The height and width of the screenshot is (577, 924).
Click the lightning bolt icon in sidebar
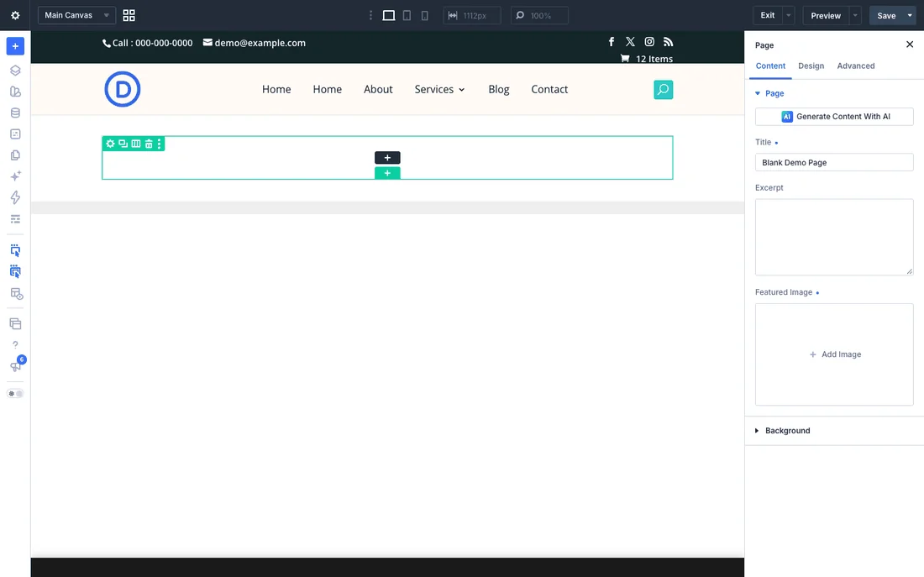(x=15, y=197)
